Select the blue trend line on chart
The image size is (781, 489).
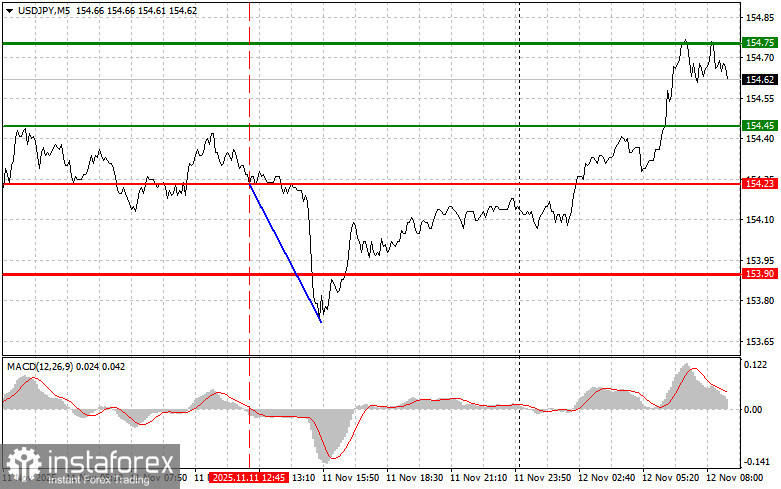click(x=285, y=253)
